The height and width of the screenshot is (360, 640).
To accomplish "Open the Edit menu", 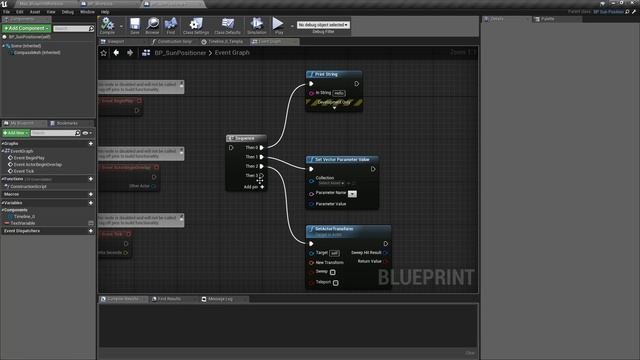I will coord(20,12).
